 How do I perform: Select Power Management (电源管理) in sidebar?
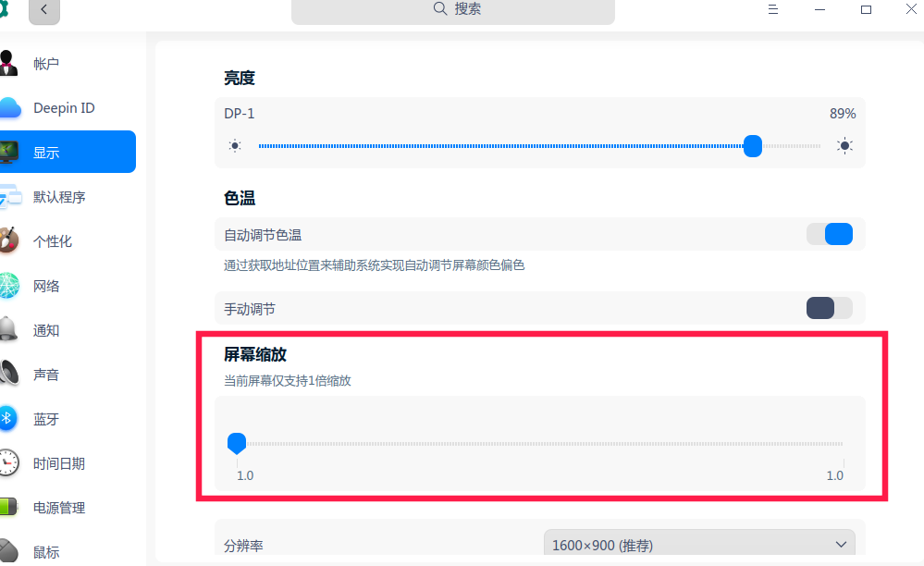(59, 508)
